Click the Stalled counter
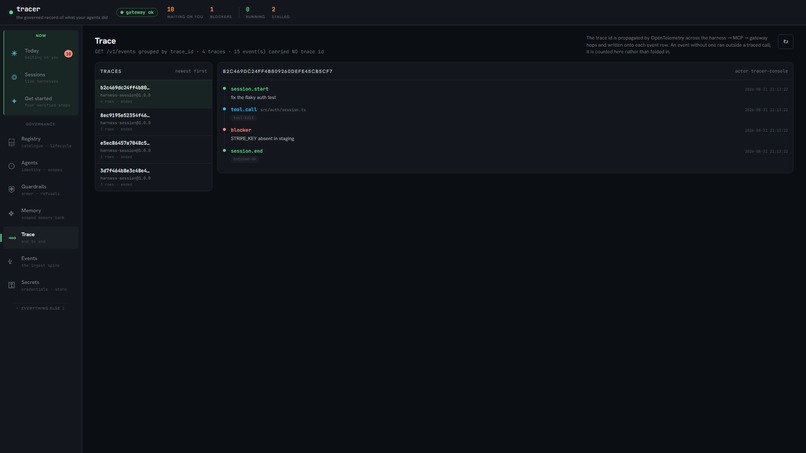The image size is (806, 453). tap(280, 13)
